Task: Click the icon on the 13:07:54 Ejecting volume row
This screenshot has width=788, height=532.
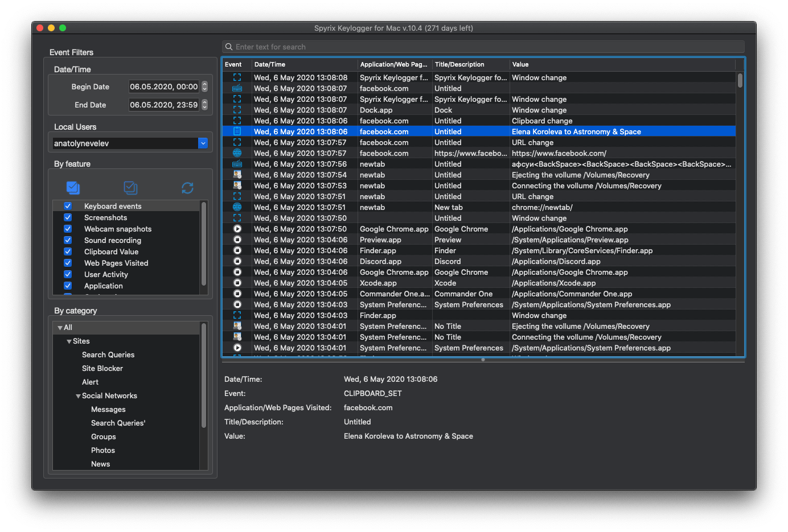Action: (x=237, y=175)
